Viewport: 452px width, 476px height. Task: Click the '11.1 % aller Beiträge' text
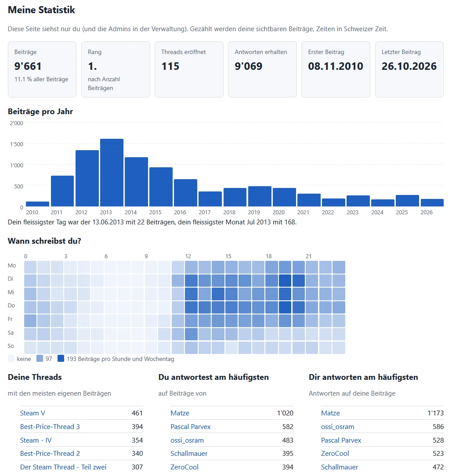(x=41, y=79)
